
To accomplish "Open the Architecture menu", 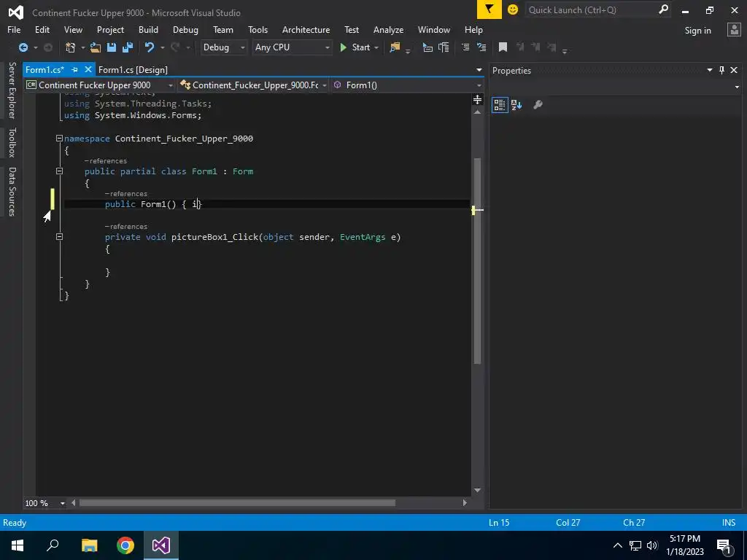I will 306,29.
